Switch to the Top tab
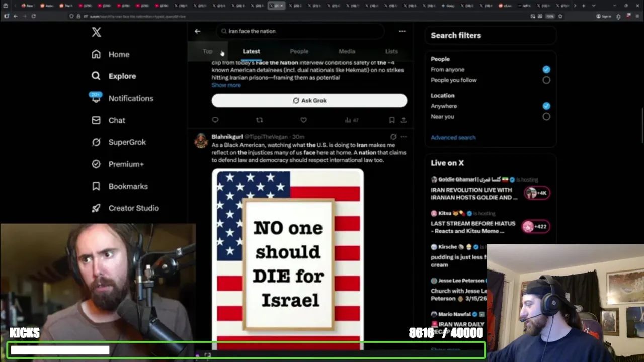644x362 pixels. point(207,51)
